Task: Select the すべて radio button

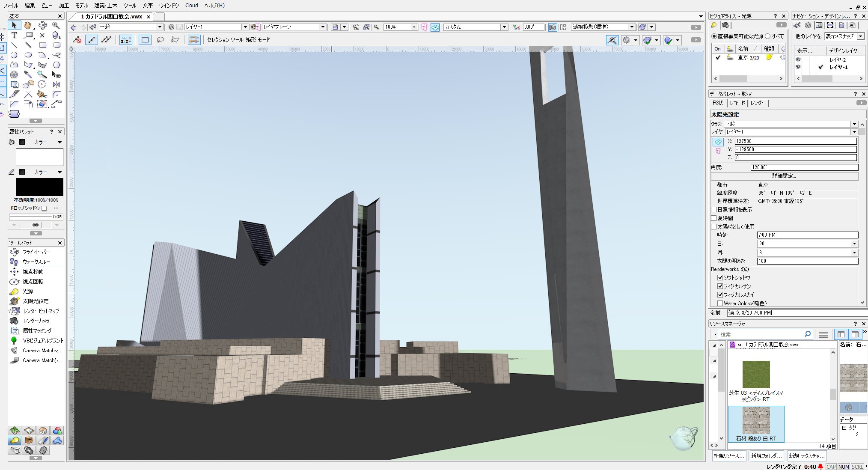Action: pos(767,36)
